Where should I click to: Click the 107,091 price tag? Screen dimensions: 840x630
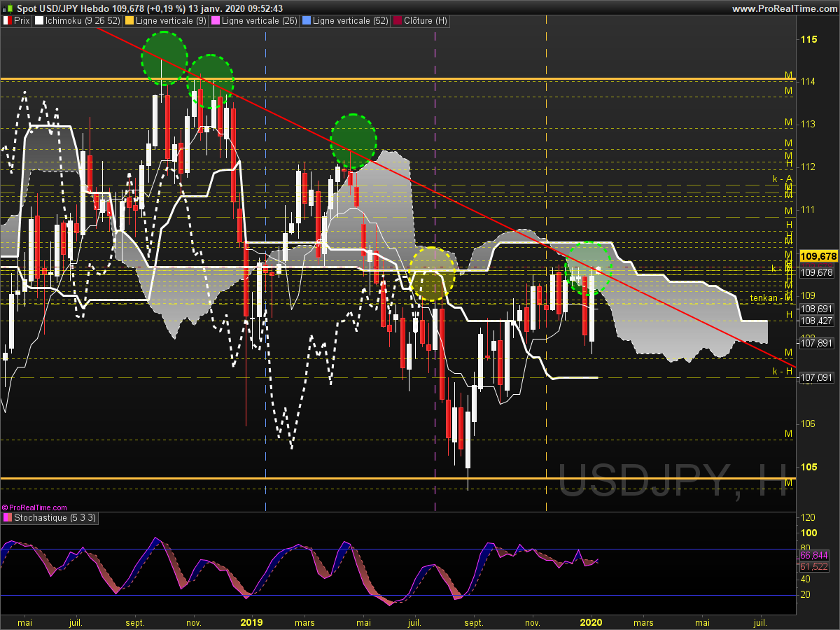click(x=816, y=378)
